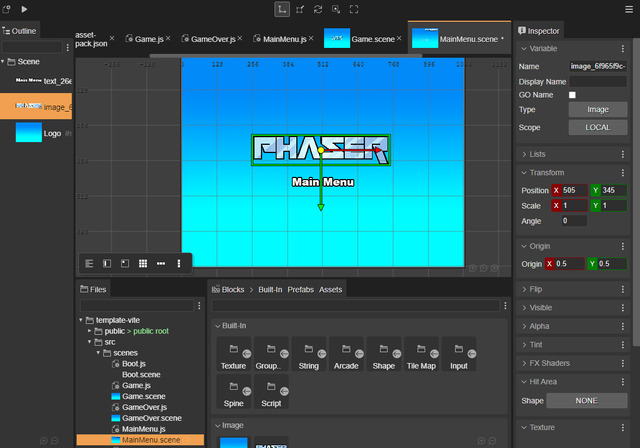Collapse the template-vite folder in Files
This screenshot has width=640, height=448.
pos(81,320)
